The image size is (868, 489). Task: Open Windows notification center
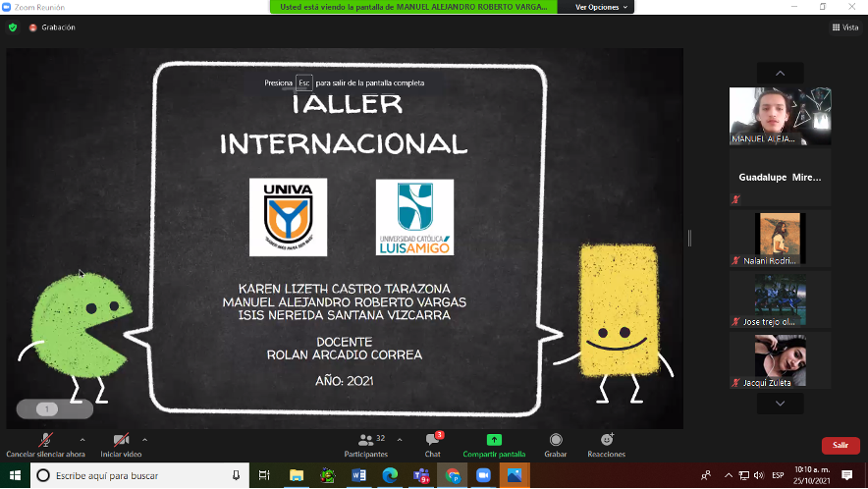(847, 475)
